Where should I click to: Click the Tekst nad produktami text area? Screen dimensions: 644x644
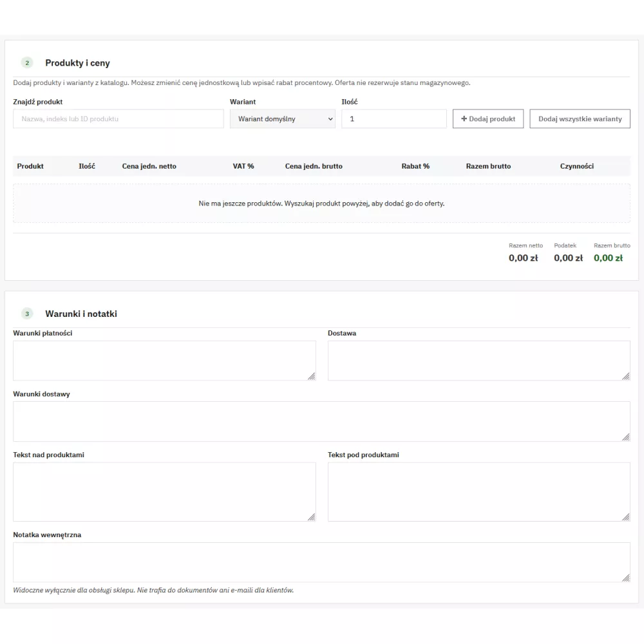pyautogui.click(x=164, y=492)
